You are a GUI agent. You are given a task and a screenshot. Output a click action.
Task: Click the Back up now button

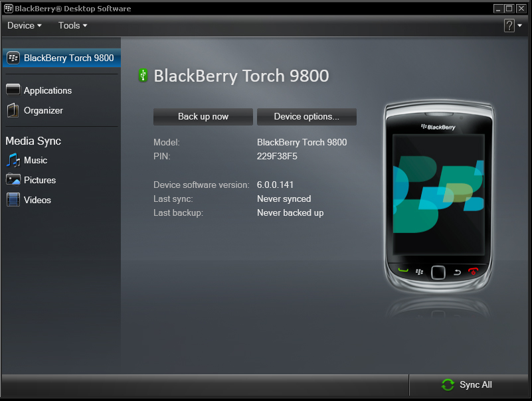point(203,117)
